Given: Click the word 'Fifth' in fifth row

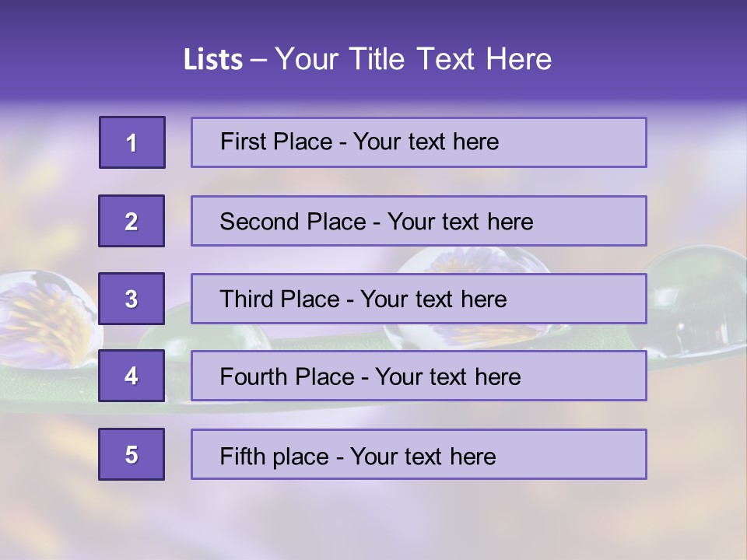Looking at the screenshot, I should point(243,457).
